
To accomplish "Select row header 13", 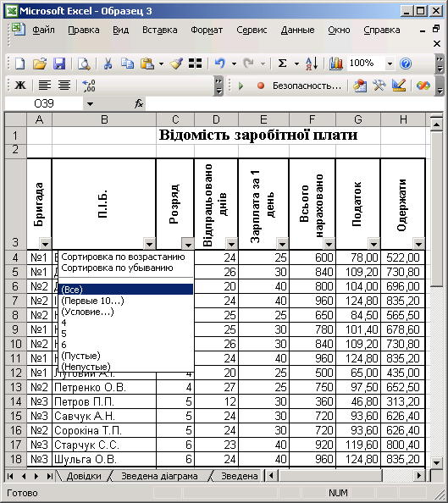I will [x=15, y=387].
